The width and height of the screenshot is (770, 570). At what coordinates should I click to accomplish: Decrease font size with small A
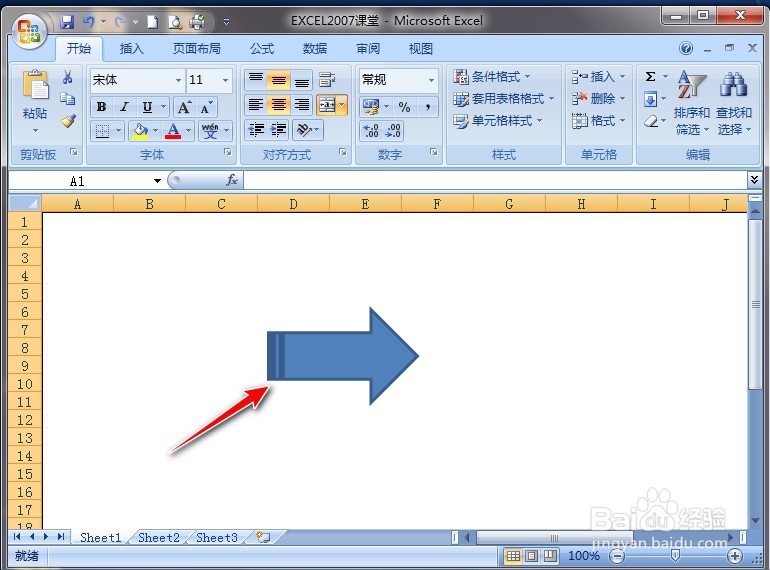[x=207, y=107]
